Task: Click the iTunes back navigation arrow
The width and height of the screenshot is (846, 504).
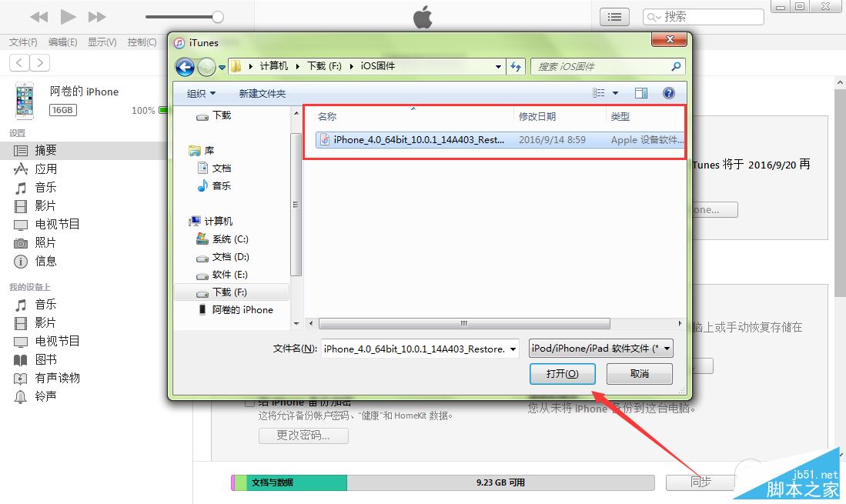Action: pos(19,63)
